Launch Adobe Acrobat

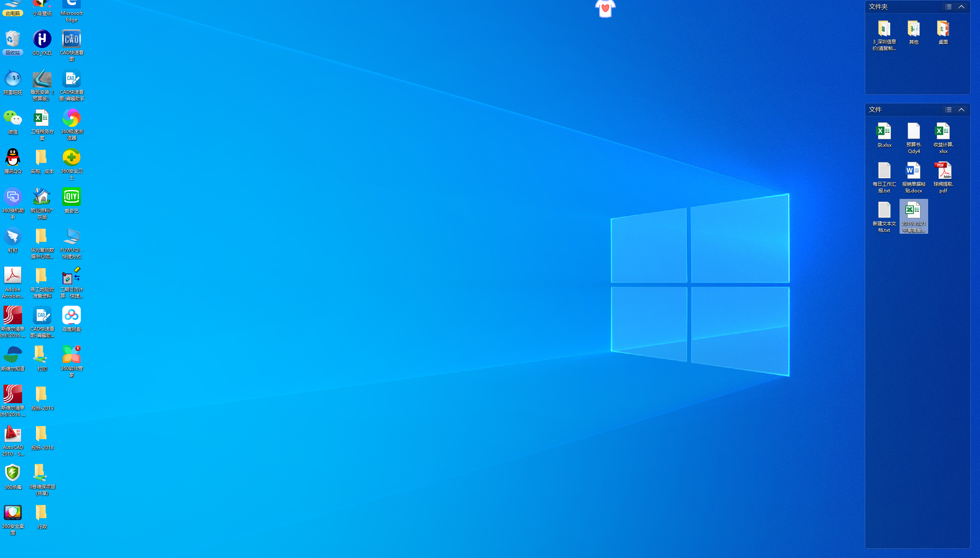pyautogui.click(x=13, y=276)
